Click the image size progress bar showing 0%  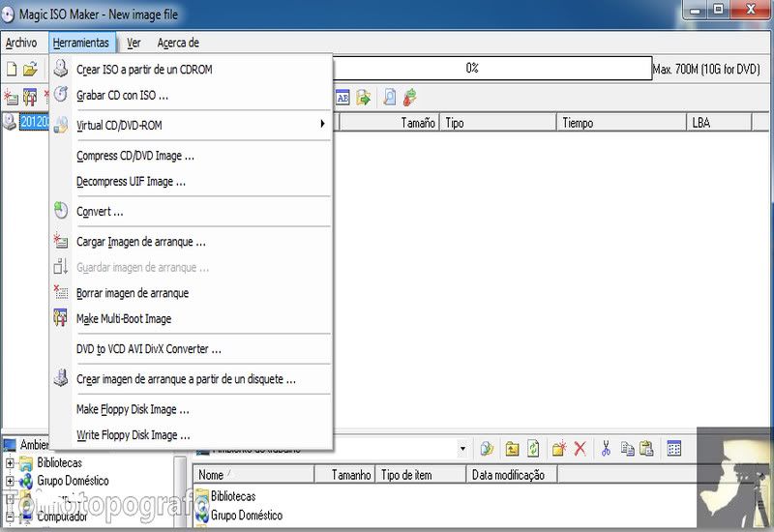(x=492, y=68)
